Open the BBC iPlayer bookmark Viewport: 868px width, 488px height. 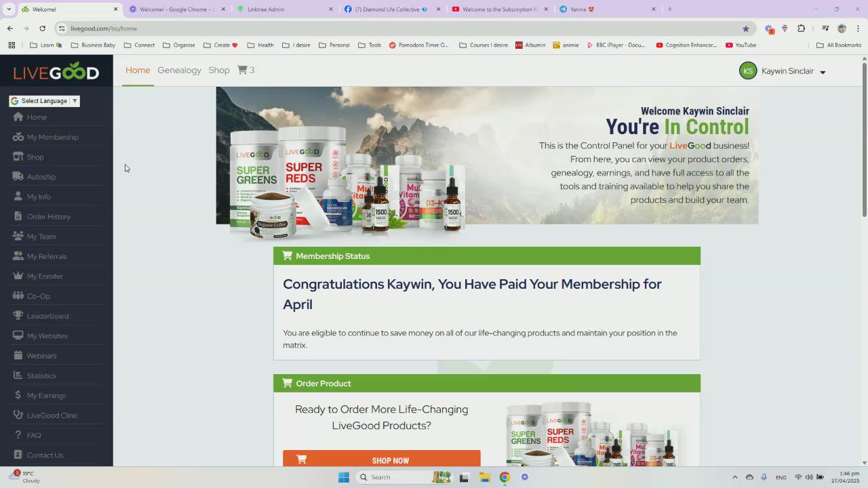point(616,45)
